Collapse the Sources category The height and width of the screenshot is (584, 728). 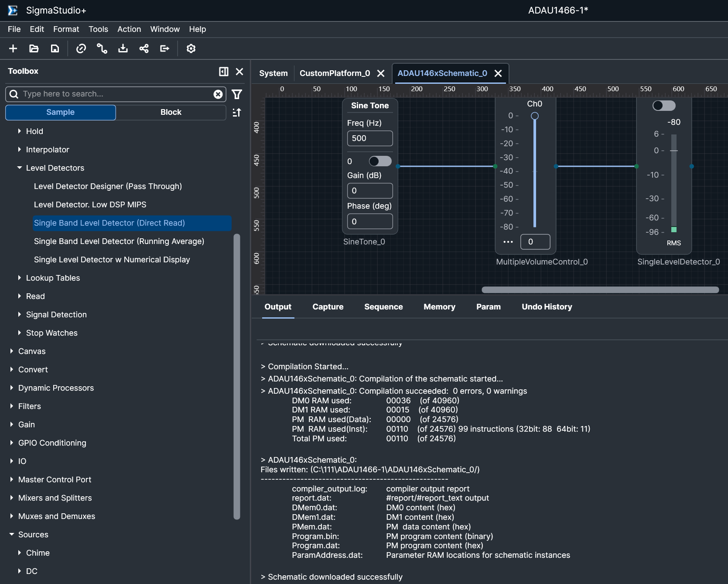pyautogui.click(x=12, y=535)
